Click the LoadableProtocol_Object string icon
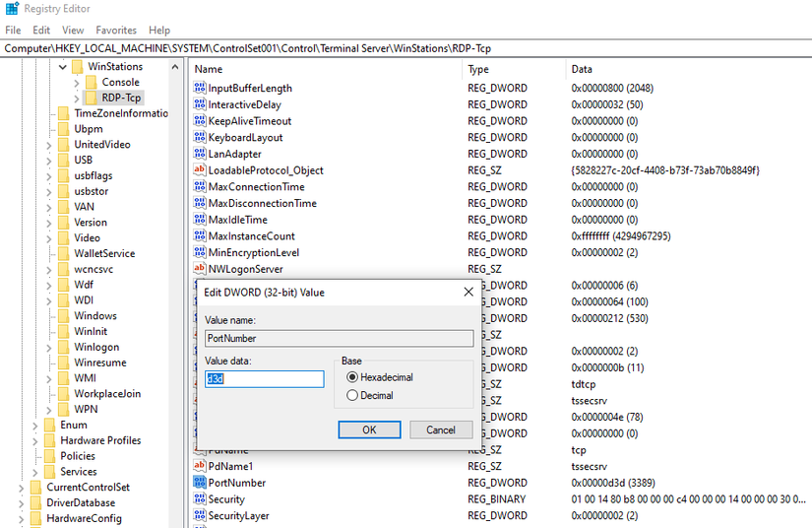This screenshot has width=812, height=528. pos(200,170)
